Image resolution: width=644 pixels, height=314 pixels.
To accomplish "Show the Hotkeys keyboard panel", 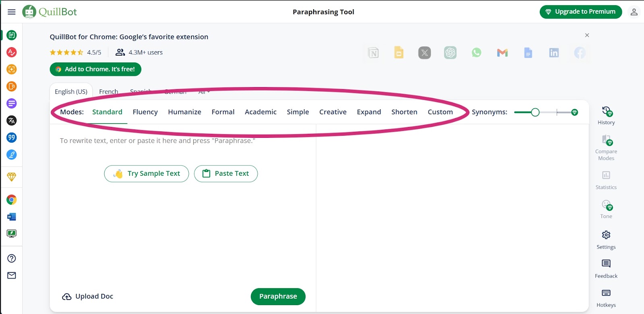I will pos(606,298).
